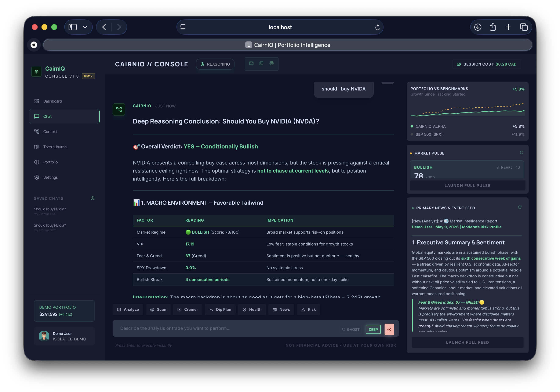
Task: Toggle DEEP reasoning mode
Action: pyautogui.click(x=373, y=329)
